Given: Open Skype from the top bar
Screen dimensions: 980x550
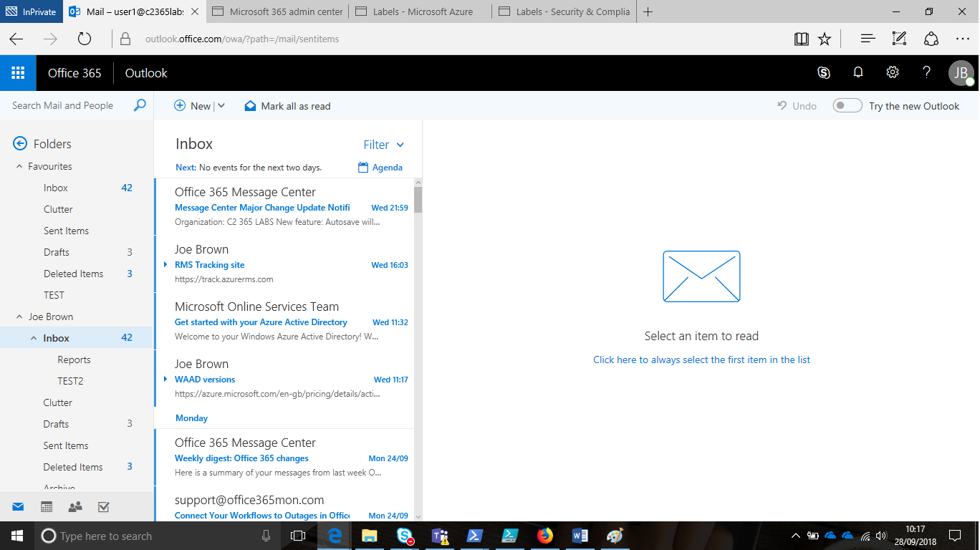Looking at the screenshot, I should 823,72.
